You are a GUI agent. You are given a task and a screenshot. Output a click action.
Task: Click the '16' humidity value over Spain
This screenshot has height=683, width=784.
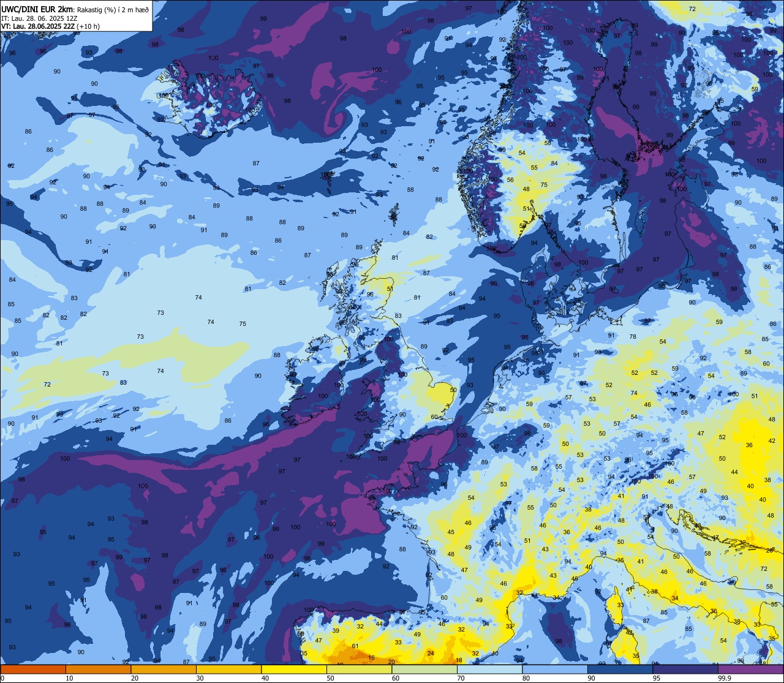(x=371, y=657)
